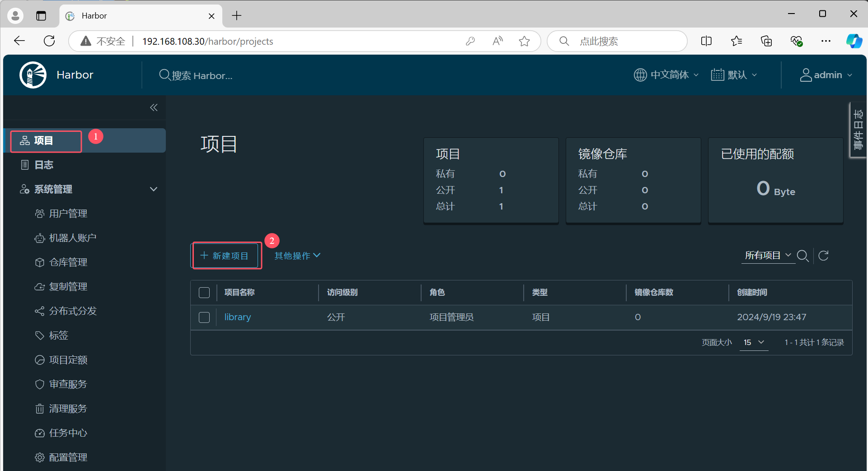Image resolution: width=868 pixels, height=471 pixels.
Task: Click the 新建项目 button
Action: (x=225, y=256)
